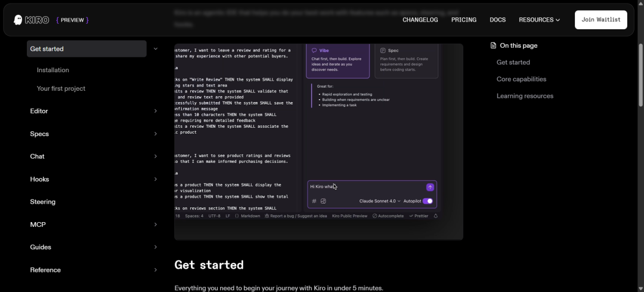Screen dimensions: 644x292
Task: Expand the Editor section chevron
Action: [x=155, y=111]
